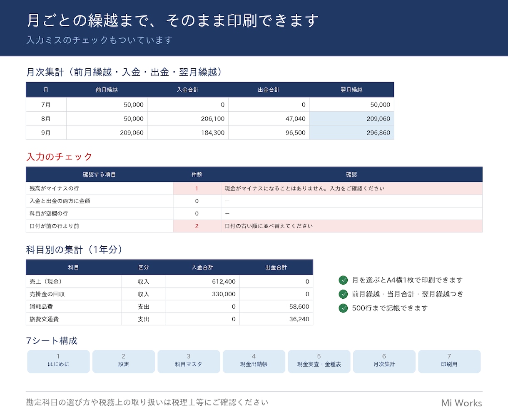This screenshot has width=508, height=420.
Task: Click the red 入力のチェック heading
Action: click(59, 157)
